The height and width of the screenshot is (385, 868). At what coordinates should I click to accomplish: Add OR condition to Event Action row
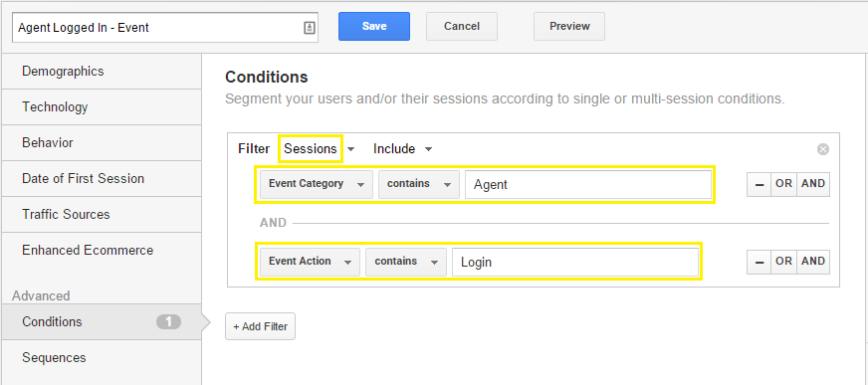click(x=783, y=261)
